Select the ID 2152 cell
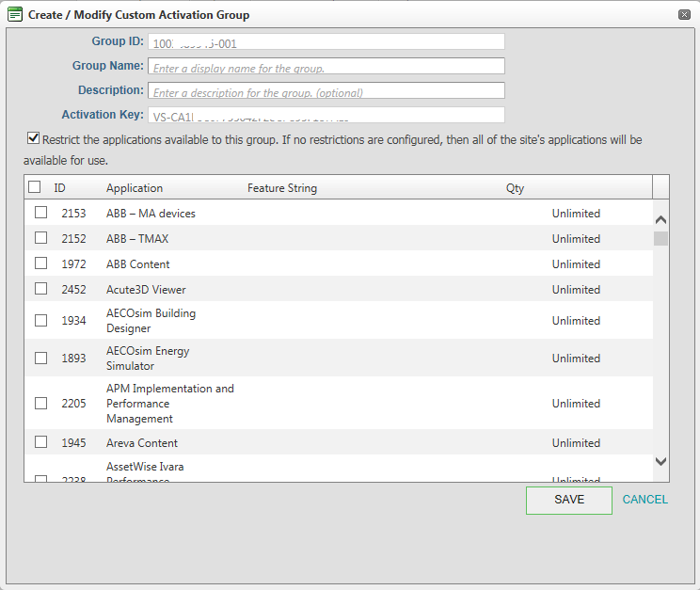This screenshot has height=590, width=700. click(73, 239)
